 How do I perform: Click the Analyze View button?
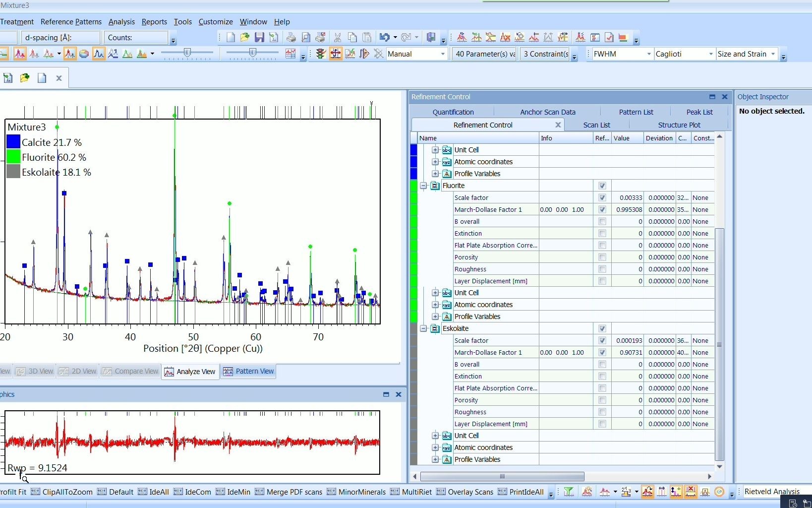[x=190, y=371]
